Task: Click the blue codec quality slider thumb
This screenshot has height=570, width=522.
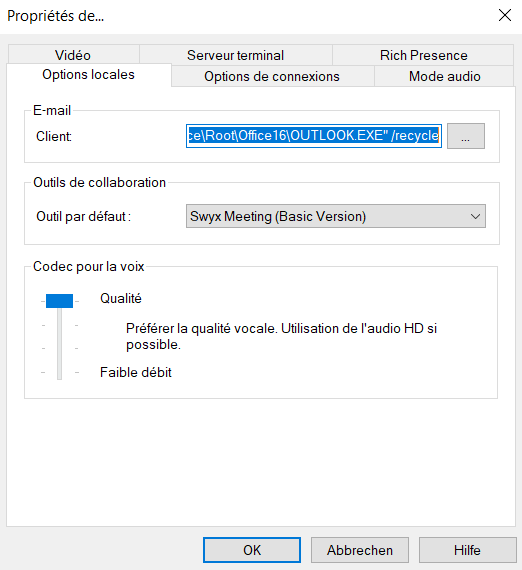Action: tap(59, 301)
